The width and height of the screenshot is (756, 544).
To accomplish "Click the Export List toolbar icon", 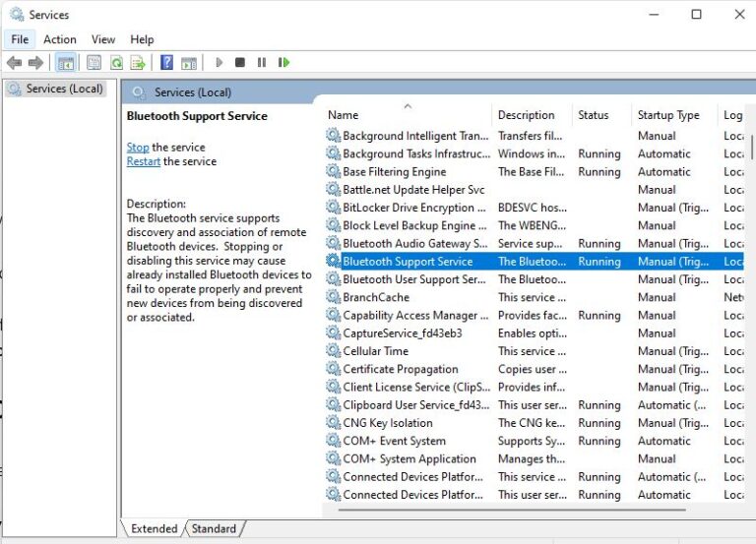I will click(x=138, y=63).
